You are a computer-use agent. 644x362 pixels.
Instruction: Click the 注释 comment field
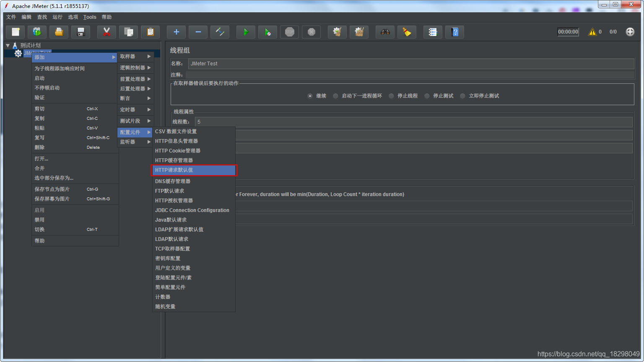[x=410, y=75]
